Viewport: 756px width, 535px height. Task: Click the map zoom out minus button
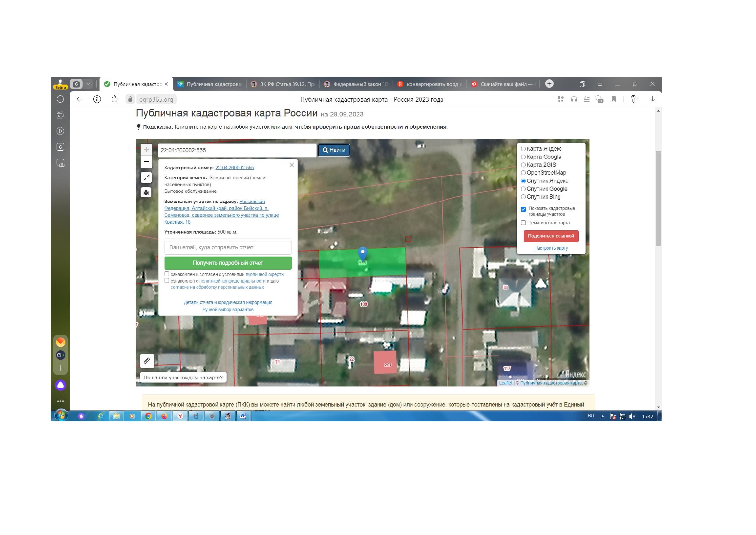coord(146,162)
